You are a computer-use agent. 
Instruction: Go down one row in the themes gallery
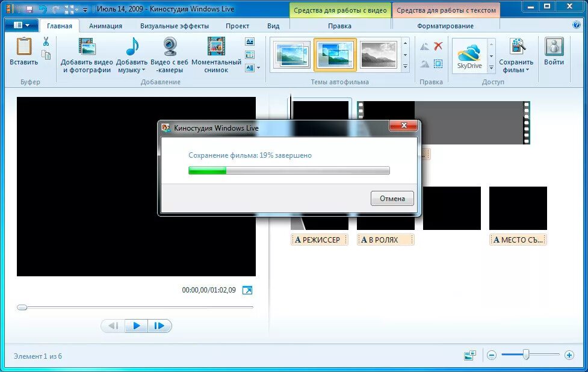tap(405, 55)
